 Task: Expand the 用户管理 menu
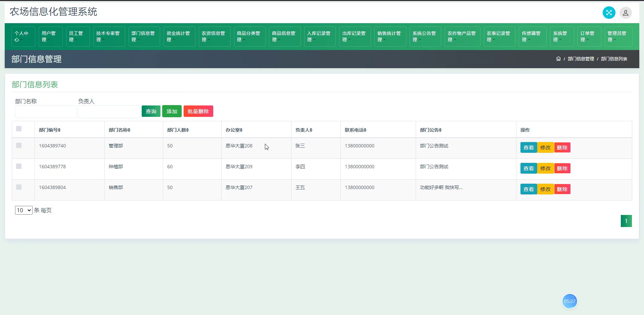tap(50, 37)
